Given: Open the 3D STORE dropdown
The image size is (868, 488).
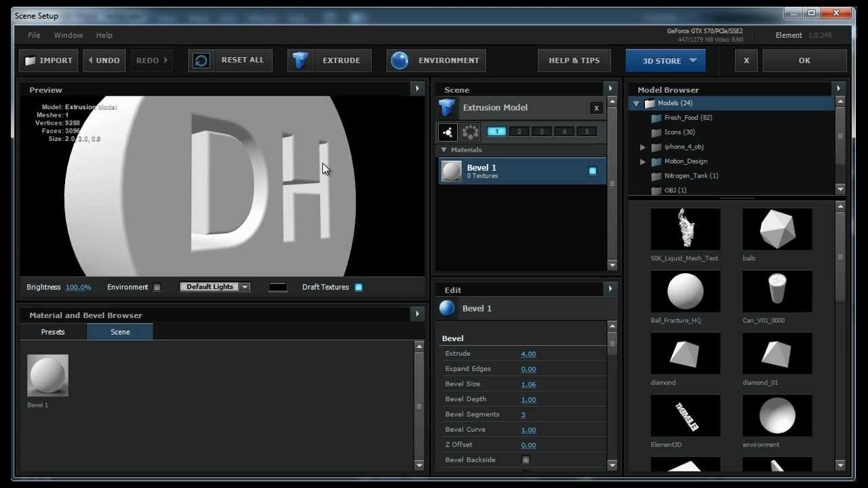Looking at the screenshot, I should (665, 60).
